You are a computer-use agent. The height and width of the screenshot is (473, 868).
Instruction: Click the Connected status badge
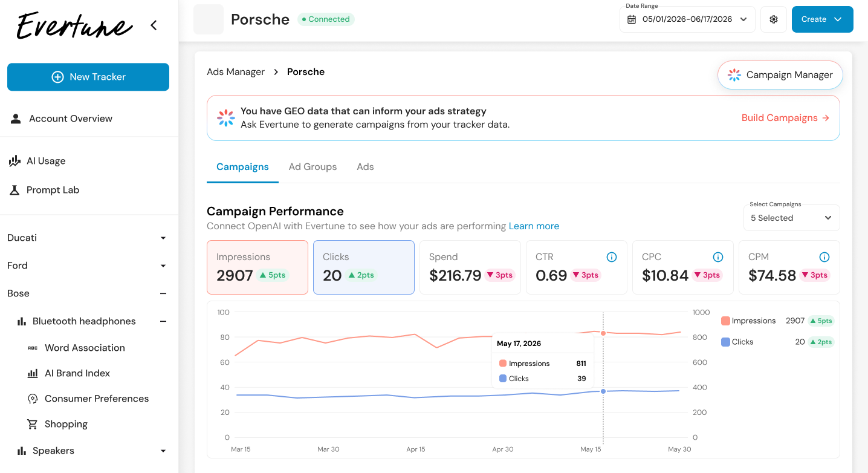326,19
